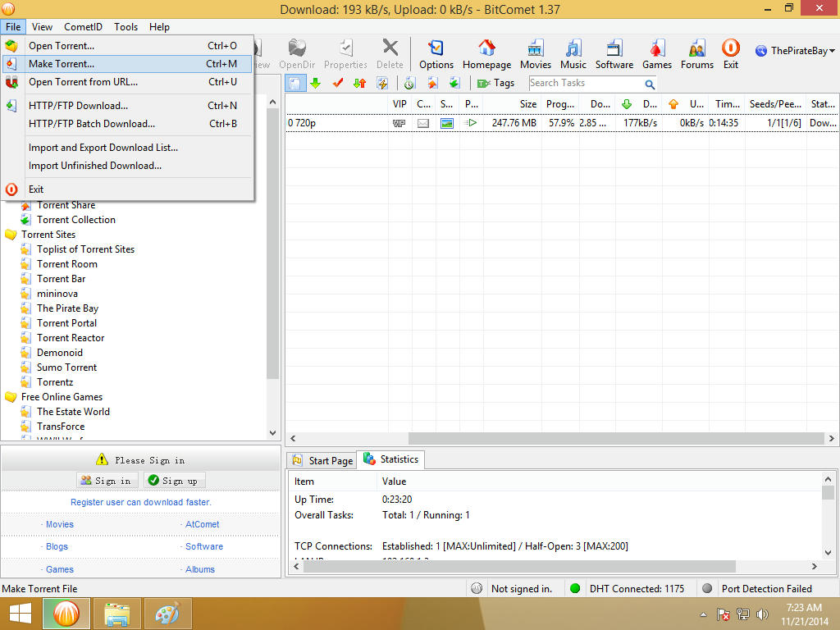Open the Software link in sign-in panel
The height and width of the screenshot is (630, 840).
[x=204, y=546]
